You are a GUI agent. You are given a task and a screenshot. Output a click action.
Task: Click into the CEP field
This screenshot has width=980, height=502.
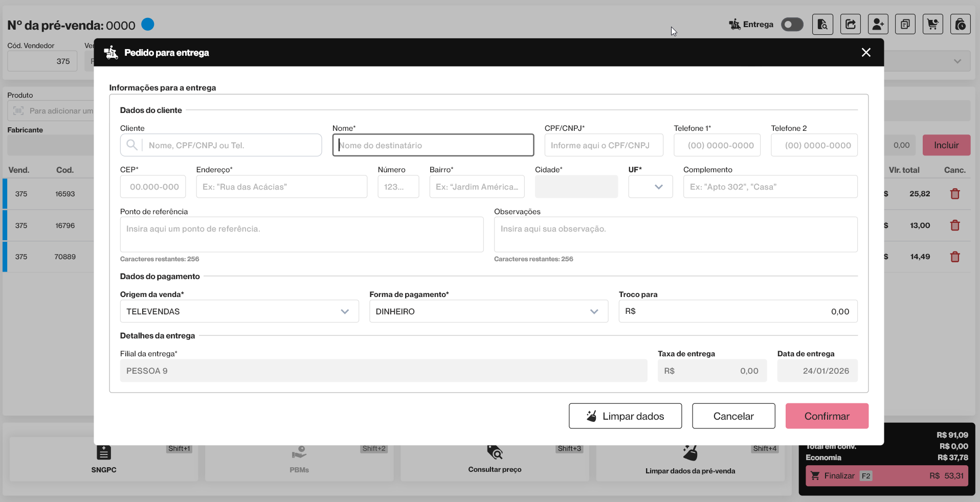[x=153, y=187]
